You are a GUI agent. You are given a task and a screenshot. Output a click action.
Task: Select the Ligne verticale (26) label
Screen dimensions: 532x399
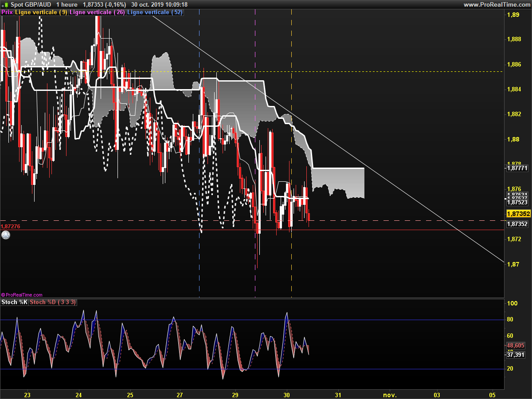click(97, 12)
